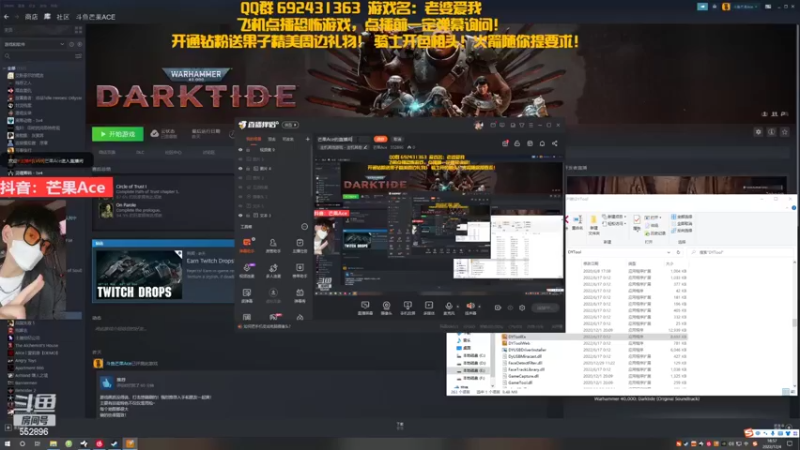Click green 开始游戏 play button
This screenshot has height=450, width=800.
(117, 134)
